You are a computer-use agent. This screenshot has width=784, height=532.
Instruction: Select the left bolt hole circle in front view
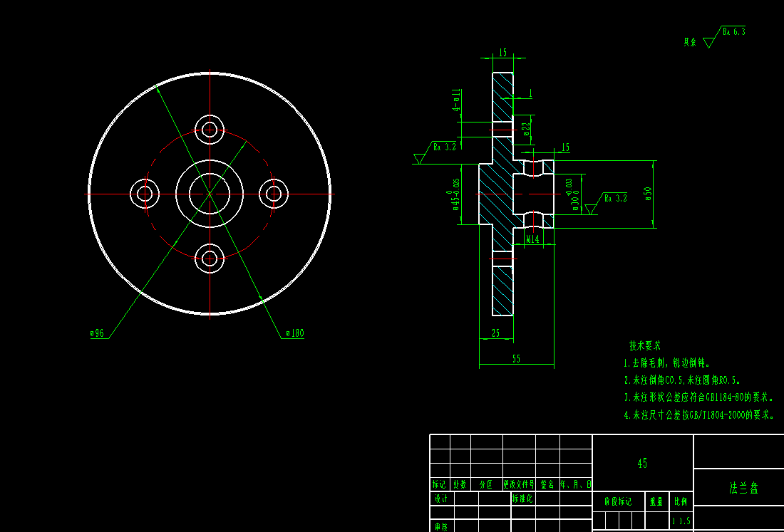(145, 194)
